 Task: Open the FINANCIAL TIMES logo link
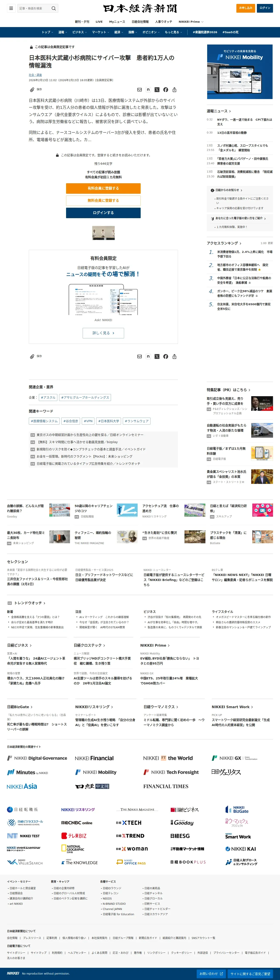166,786
